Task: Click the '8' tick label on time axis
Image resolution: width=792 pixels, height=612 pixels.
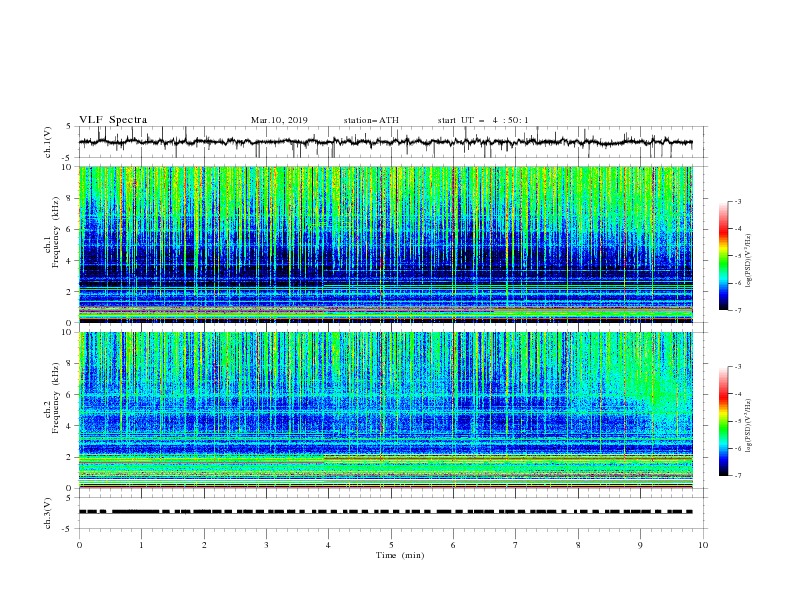Action: [578, 545]
